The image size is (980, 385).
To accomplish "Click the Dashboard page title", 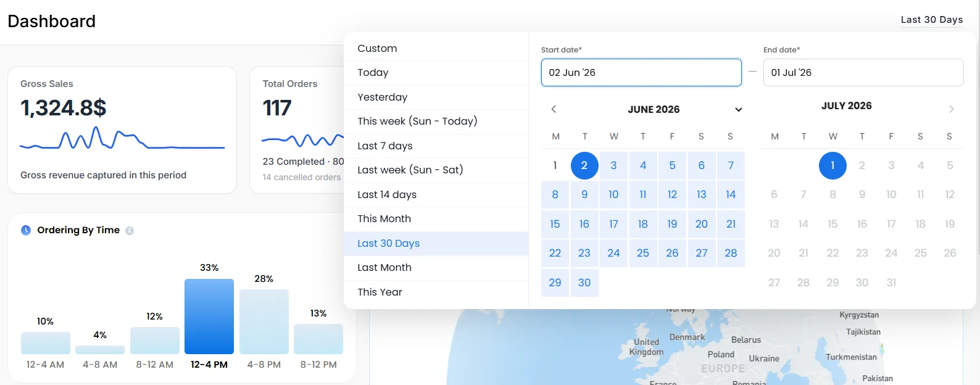I will [x=52, y=21].
